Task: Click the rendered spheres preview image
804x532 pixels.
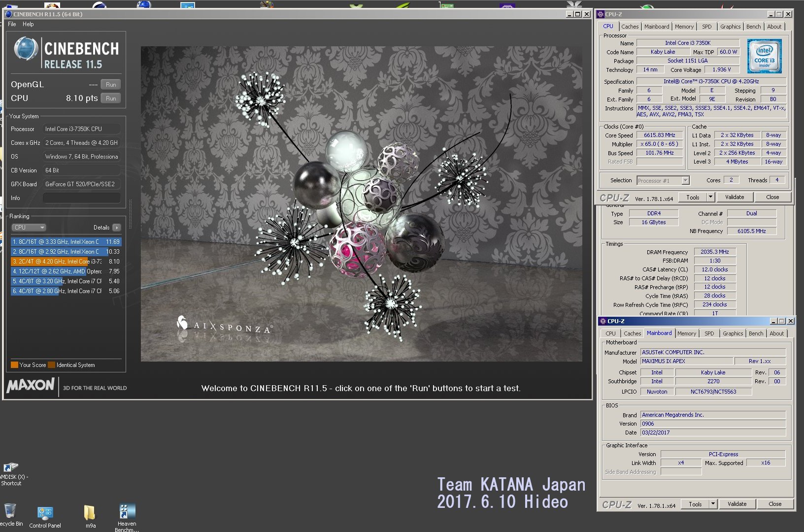Action: pyautogui.click(x=361, y=204)
